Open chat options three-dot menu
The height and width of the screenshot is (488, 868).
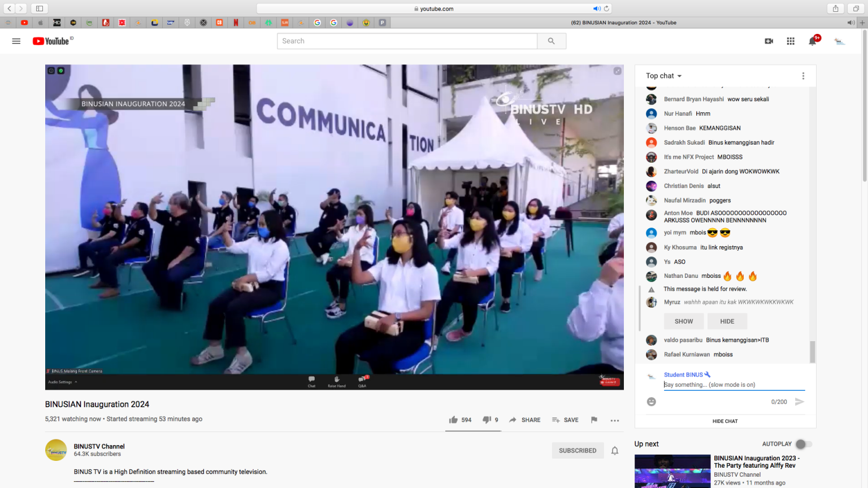click(803, 76)
